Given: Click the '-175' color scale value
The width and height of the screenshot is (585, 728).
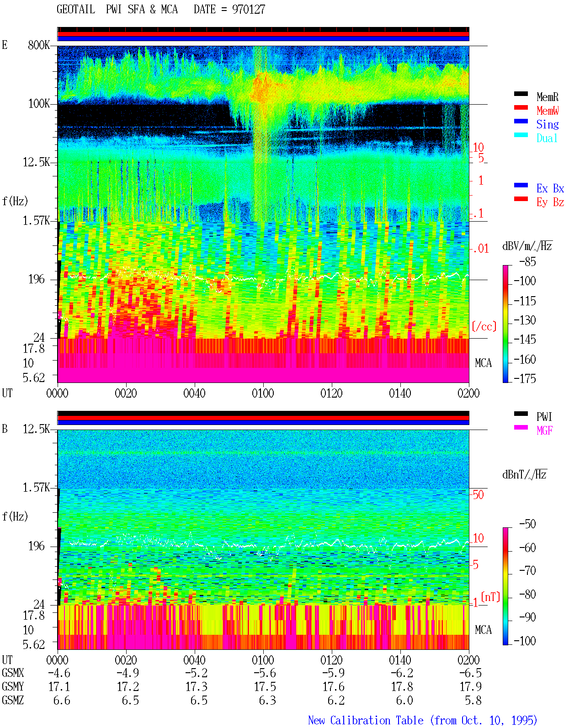Looking at the screenshot, I should [x=525, y=378].
